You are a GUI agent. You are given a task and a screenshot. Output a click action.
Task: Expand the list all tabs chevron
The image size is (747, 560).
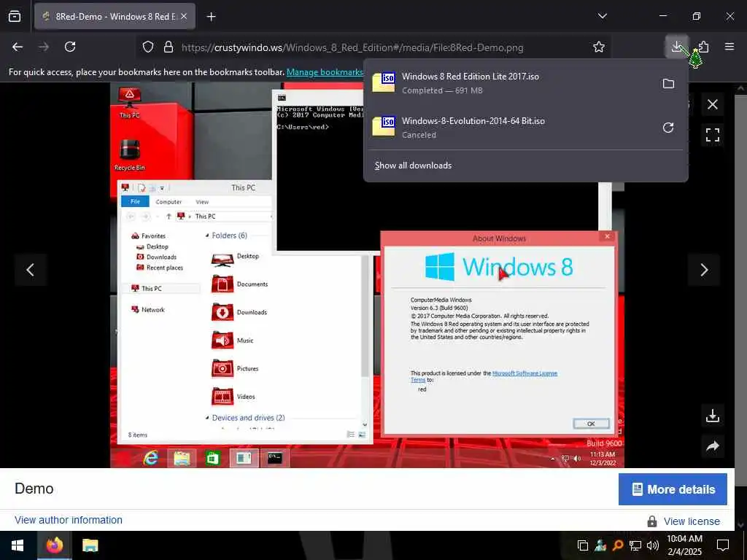[x=602, y=16]
